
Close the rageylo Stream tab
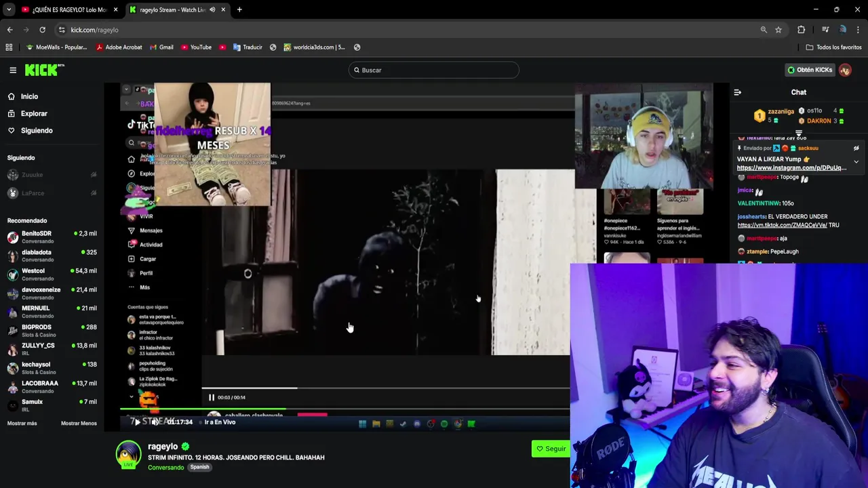tap(222, 9)
